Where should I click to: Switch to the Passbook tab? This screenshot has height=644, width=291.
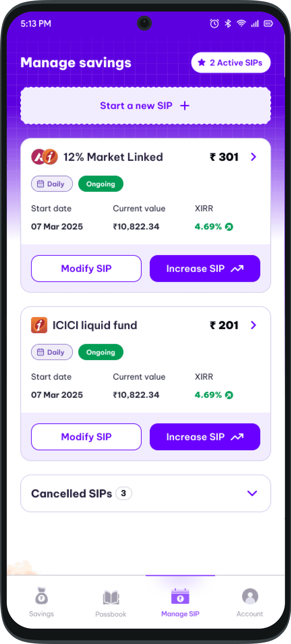click(x=110, y=602)
